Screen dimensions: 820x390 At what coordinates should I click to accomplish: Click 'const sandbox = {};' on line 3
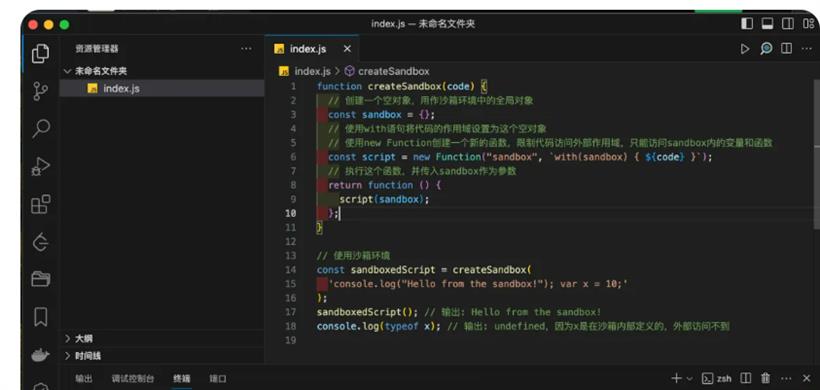[x=381, y=114]
